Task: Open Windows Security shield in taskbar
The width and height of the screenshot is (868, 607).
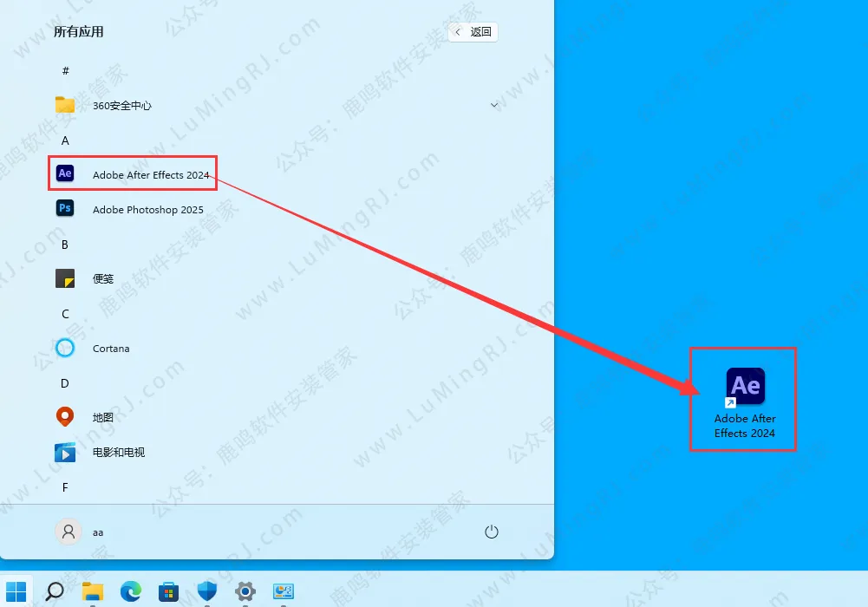Action: (x=207, y=591)
